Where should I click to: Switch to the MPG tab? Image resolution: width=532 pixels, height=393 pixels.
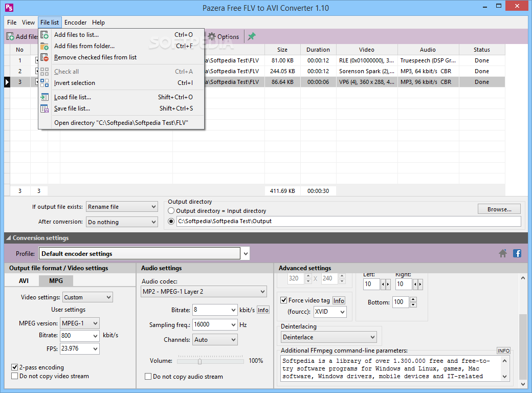(56, 280)
